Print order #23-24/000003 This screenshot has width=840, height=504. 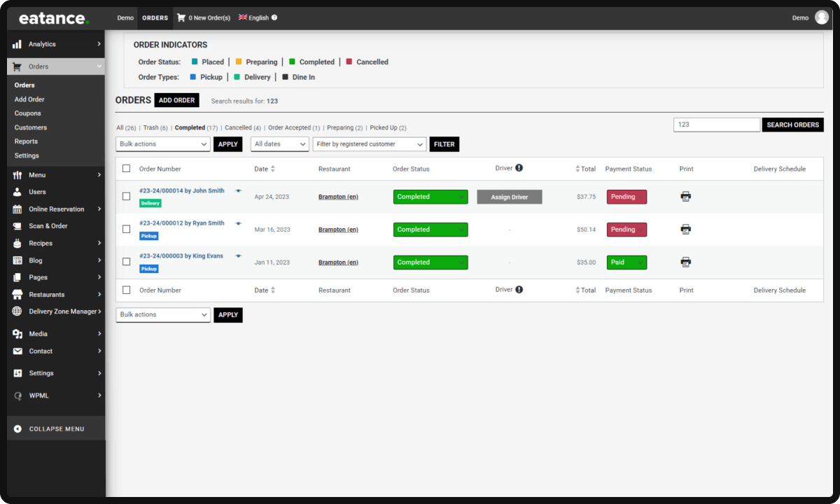(686, 262)
